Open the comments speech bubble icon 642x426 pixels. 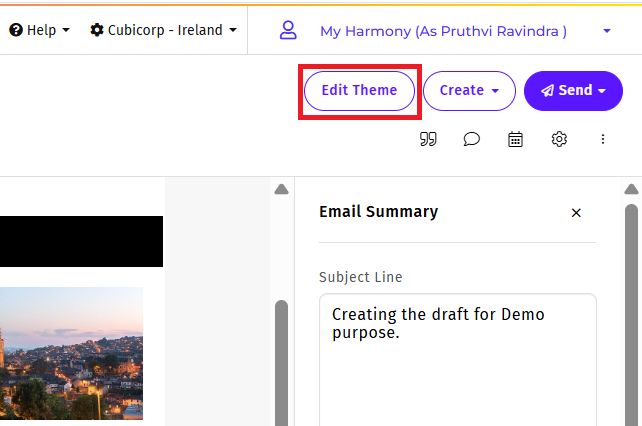(472, 140)
